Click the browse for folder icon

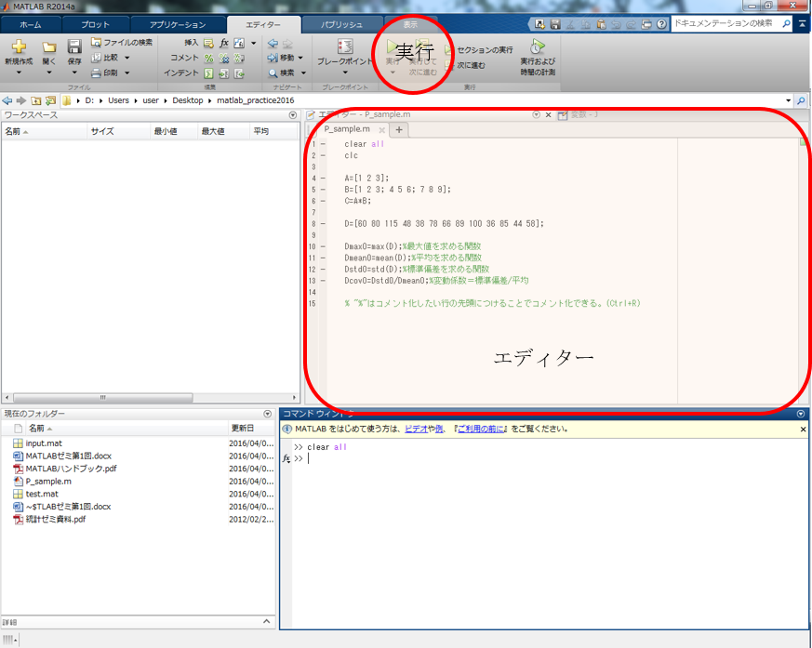[x=50, y=100]
